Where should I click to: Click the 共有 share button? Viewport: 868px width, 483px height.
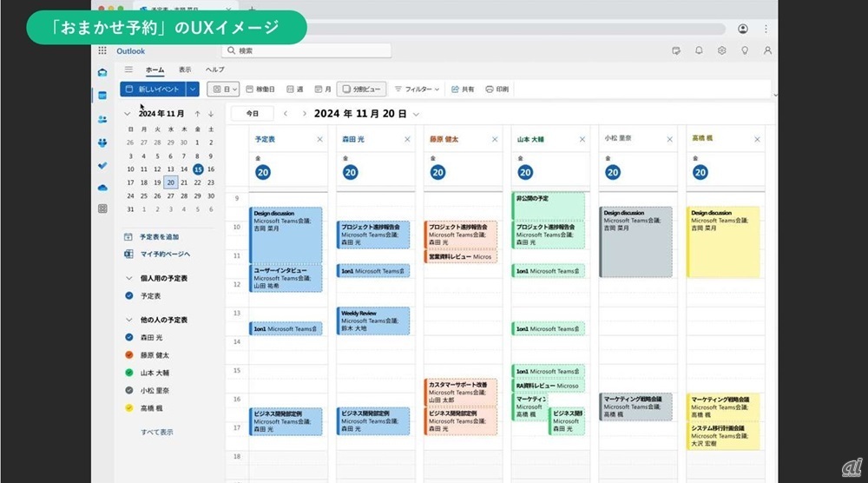click(463, 89)
